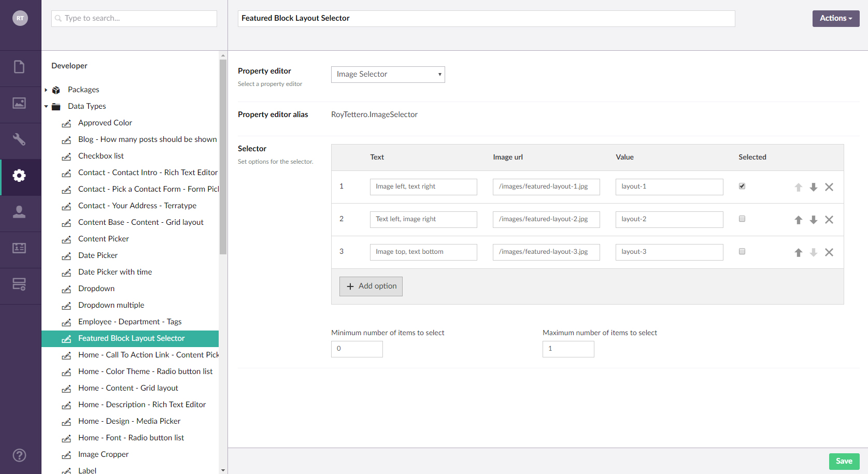Open the Members section icon
Screen dimensions: 868x474
19,248
